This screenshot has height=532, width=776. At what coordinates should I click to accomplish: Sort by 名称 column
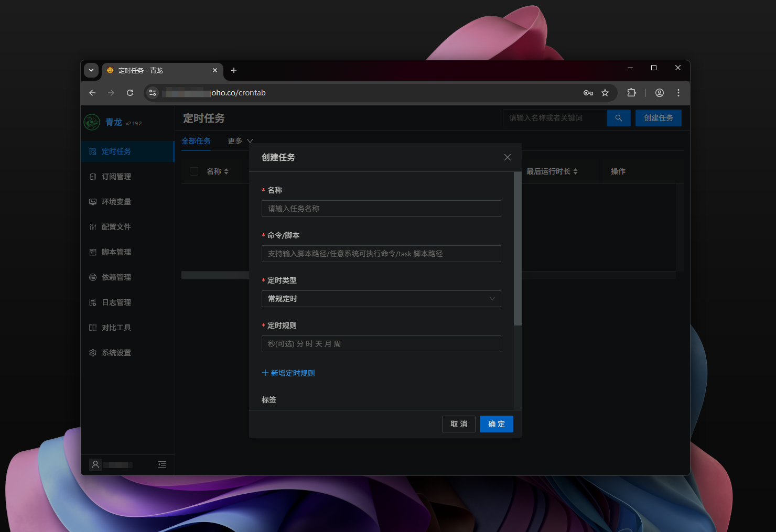coord(218,171)
